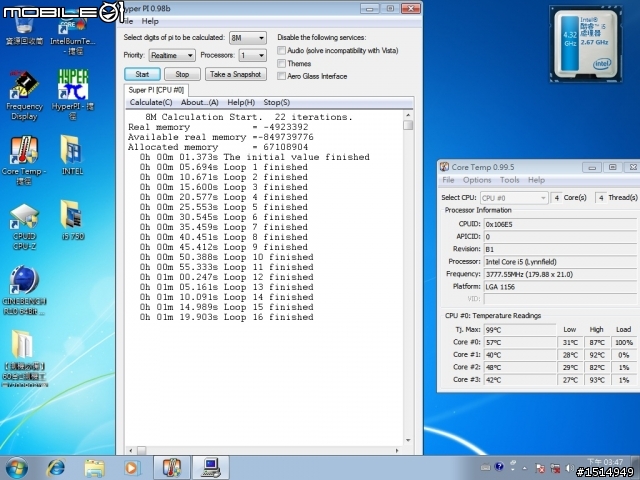Launch the HyperPI desktop shortcut
This screenshot has height=480, width=640.
(73, 96)
